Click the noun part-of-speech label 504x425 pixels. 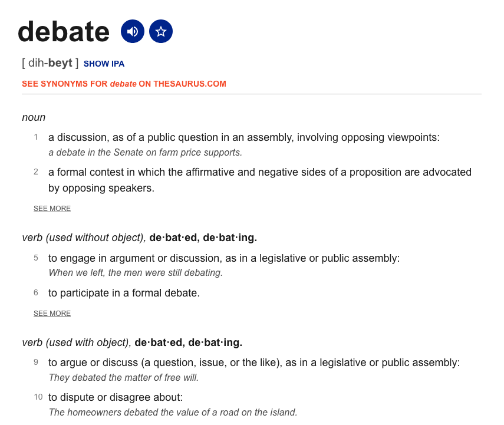34,117
